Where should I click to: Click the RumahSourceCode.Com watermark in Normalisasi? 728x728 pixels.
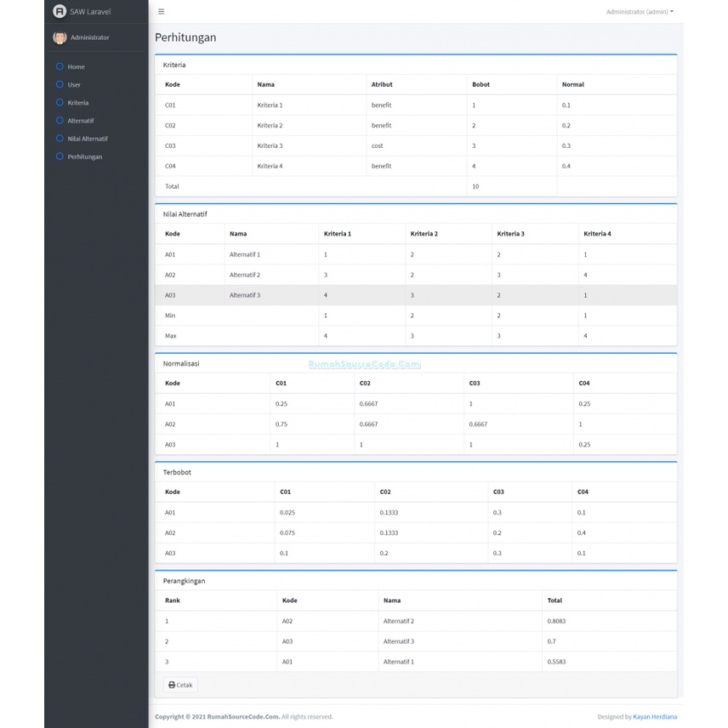click(364, 363)
